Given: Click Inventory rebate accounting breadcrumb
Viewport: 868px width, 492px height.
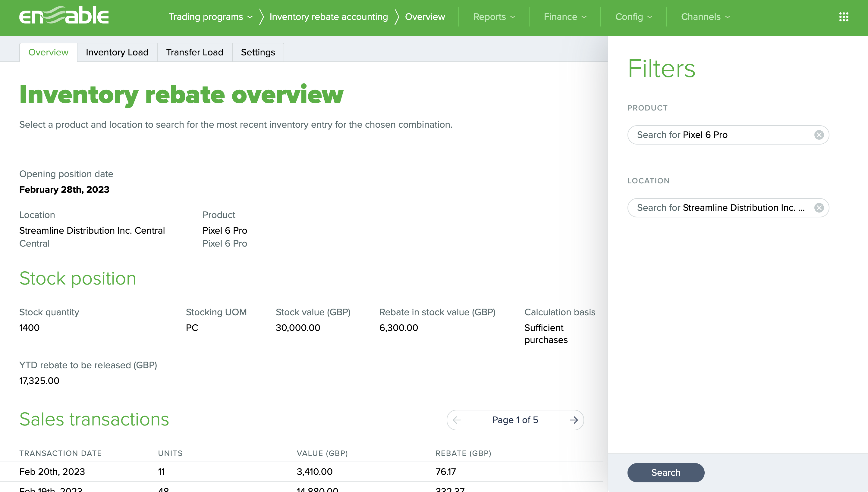Looking at the screenshot, I should pyautogui.click(x=328, y=17).
